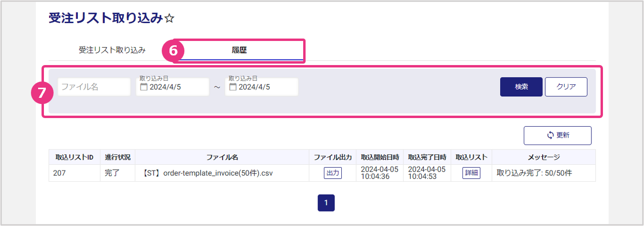The height and width of the screenshot is (226, 644).
Task: Click the 取込リストID column header
Action: 74,157
